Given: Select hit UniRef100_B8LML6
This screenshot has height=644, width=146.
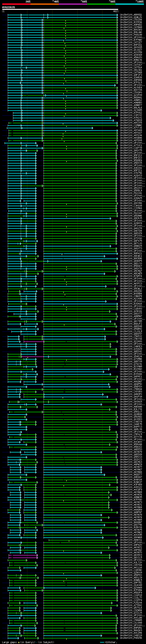Looking at the screenshot, I should (x=131, y=108).
